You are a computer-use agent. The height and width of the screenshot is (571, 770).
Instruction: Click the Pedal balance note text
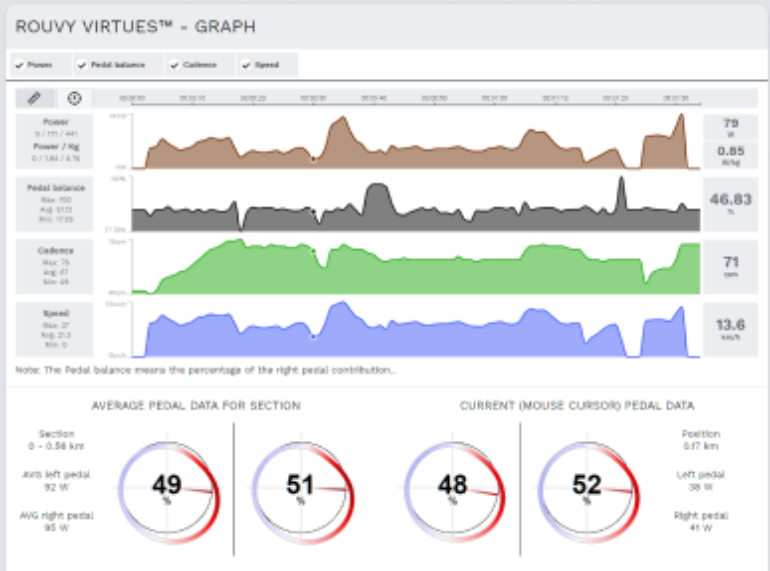coord(205,370)
